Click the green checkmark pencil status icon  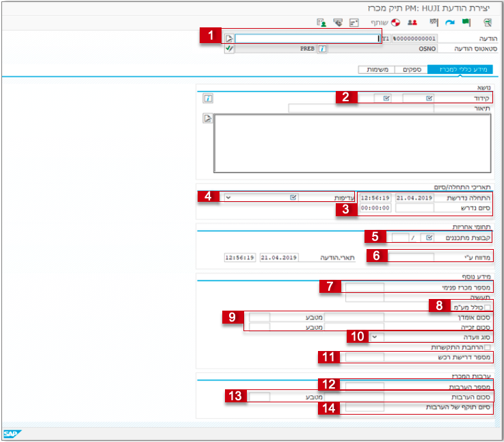(x=229, y=49)
